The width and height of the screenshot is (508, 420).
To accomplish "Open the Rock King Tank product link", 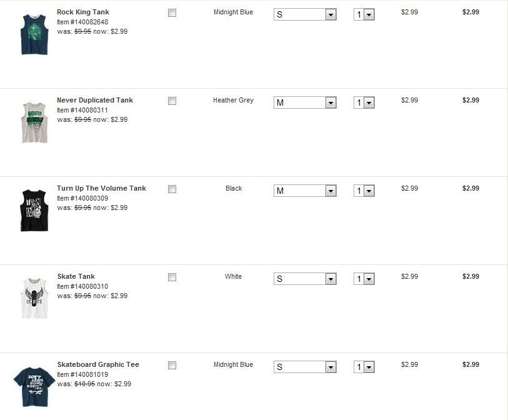I will pos(83,12).
